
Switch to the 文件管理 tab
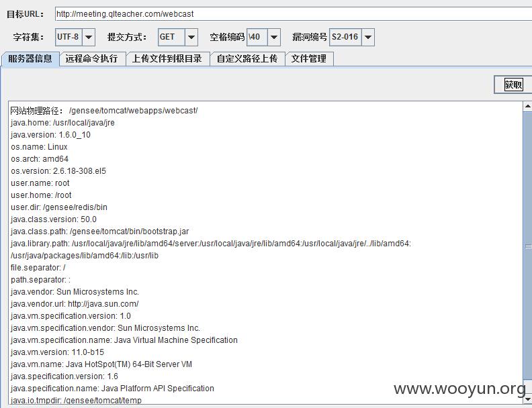tap(309, 58)
